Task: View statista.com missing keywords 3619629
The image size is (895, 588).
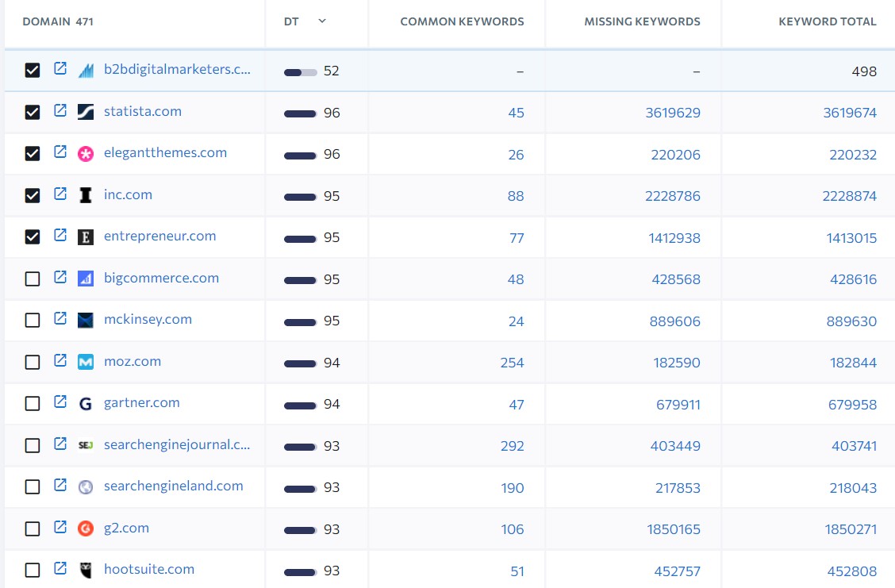Action: click(672, 113)
